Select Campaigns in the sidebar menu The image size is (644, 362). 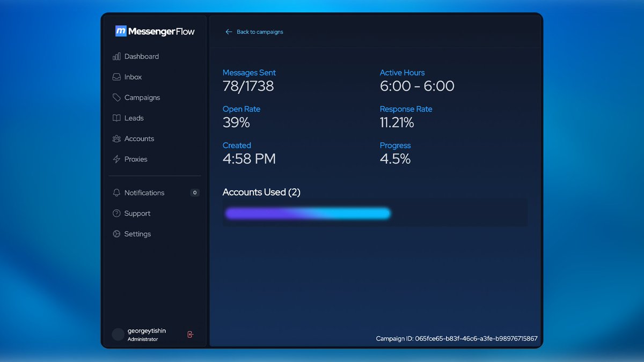[x=142, y=98]
